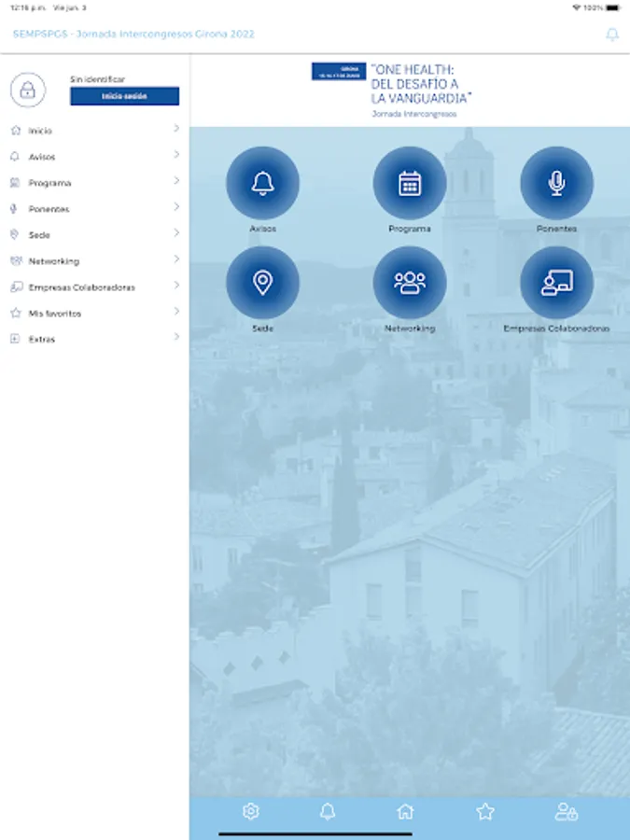630x840 pixels.
Task: Tap user lock icon in bottom bar
Action: [x=566, y=812]
